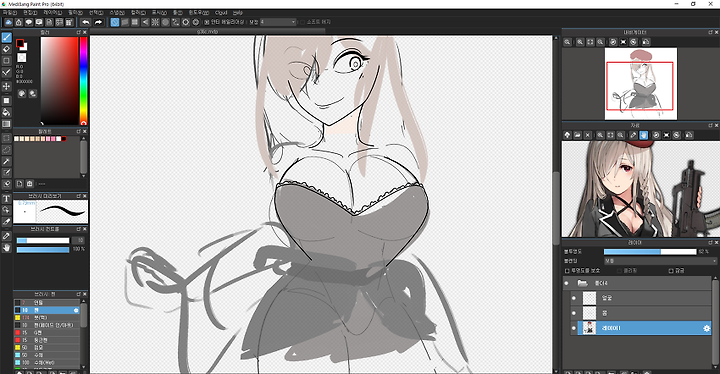Click the brush size slider
This screenshot has height=374, width=720.
(x=43, y=240)
